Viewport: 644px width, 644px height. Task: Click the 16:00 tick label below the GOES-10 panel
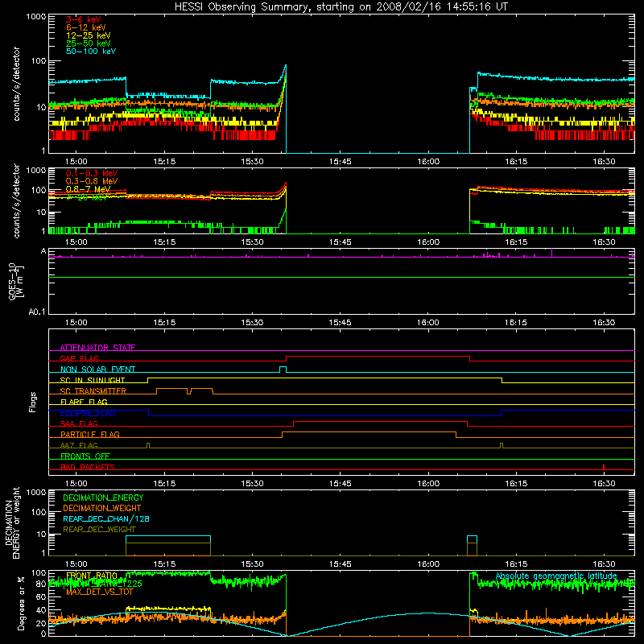click(x=428, y=323)
